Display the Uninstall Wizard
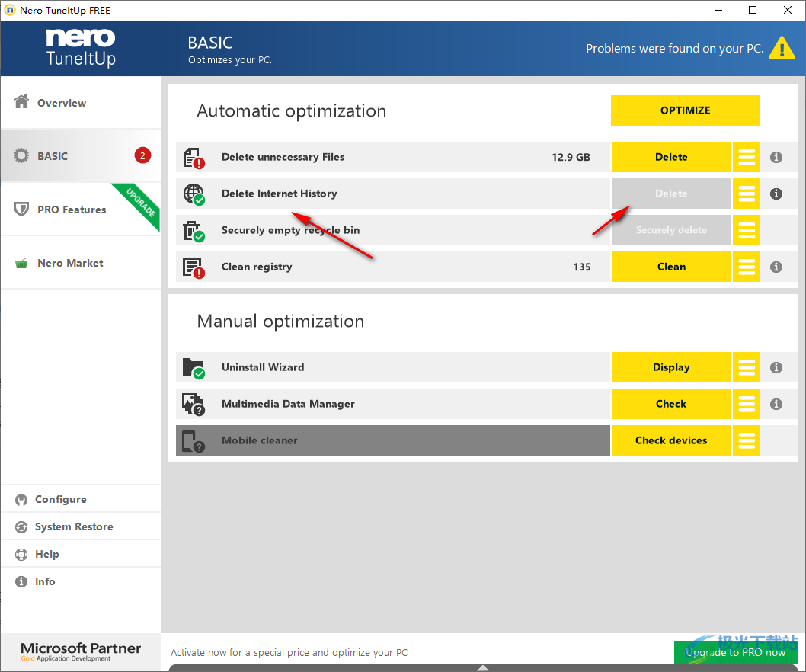 671,368
